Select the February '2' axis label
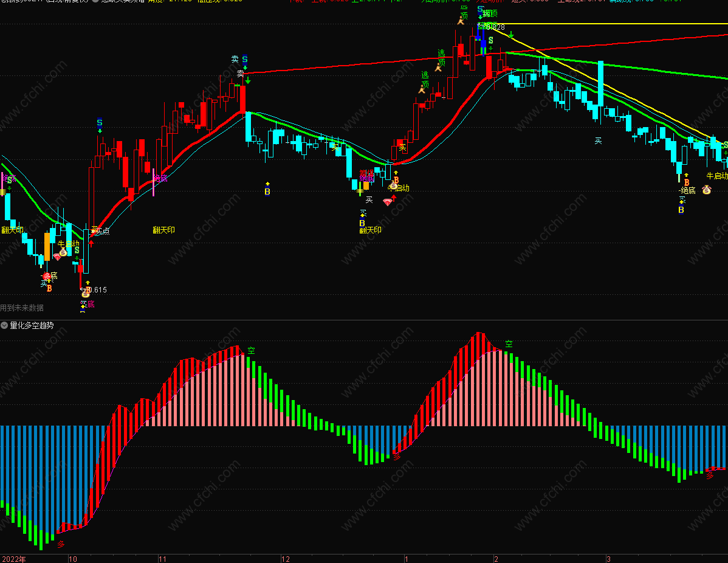Image resolution: width=728 pixels, height=563 pixels. [x=496, y=559]
